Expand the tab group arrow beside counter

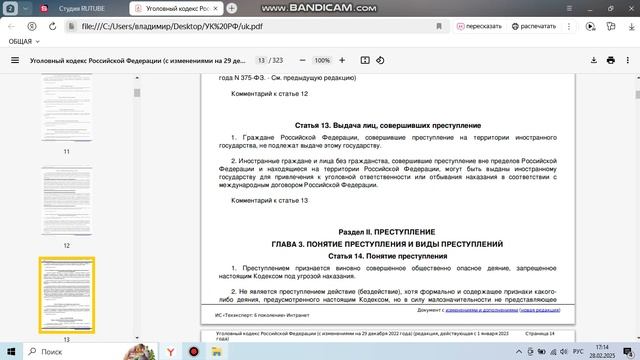click(x=25, y=8)
